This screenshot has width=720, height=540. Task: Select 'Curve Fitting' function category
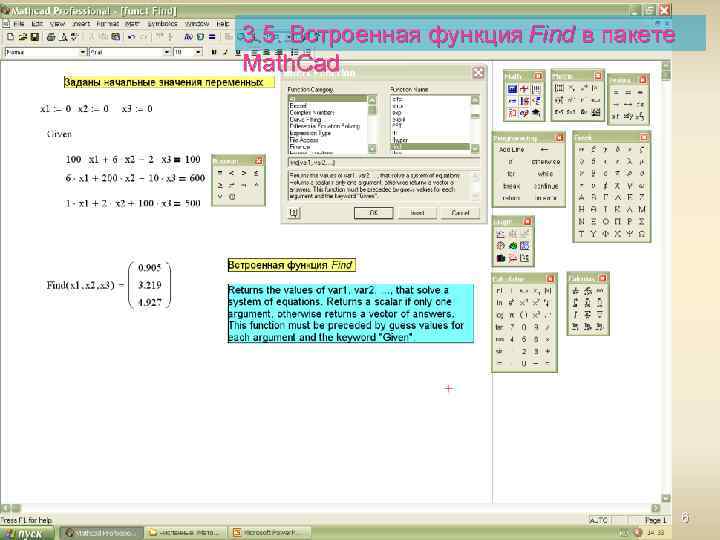[305, 119]
